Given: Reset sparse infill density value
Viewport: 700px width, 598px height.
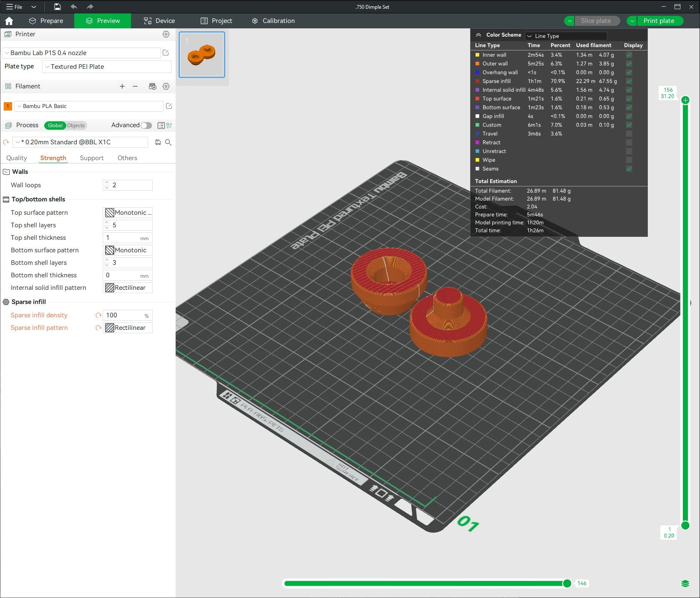Looking at the screenshot, I should (98, 315).
